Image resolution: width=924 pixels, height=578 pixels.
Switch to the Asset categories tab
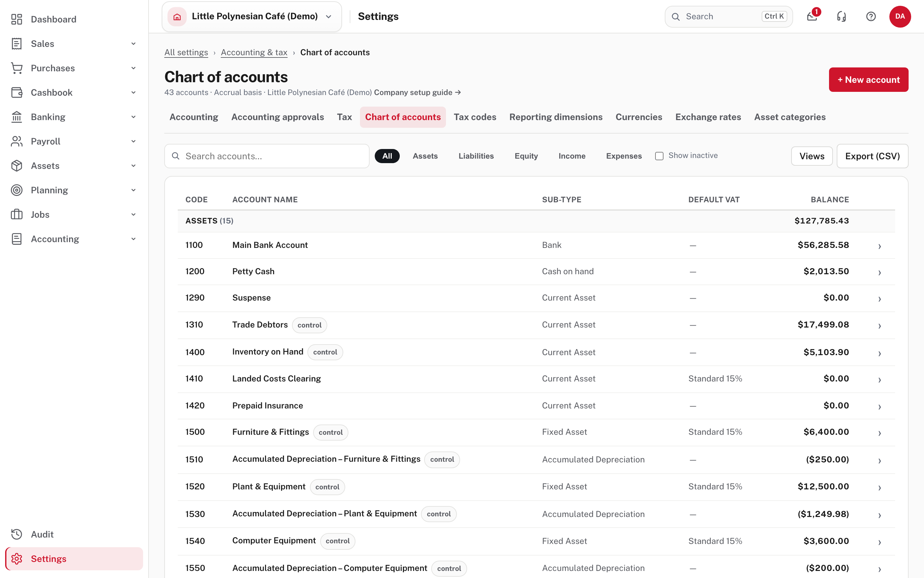click(790, 117)
